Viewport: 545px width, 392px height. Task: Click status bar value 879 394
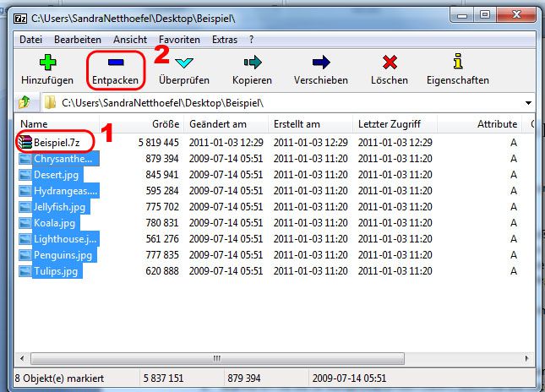point(244,378)
